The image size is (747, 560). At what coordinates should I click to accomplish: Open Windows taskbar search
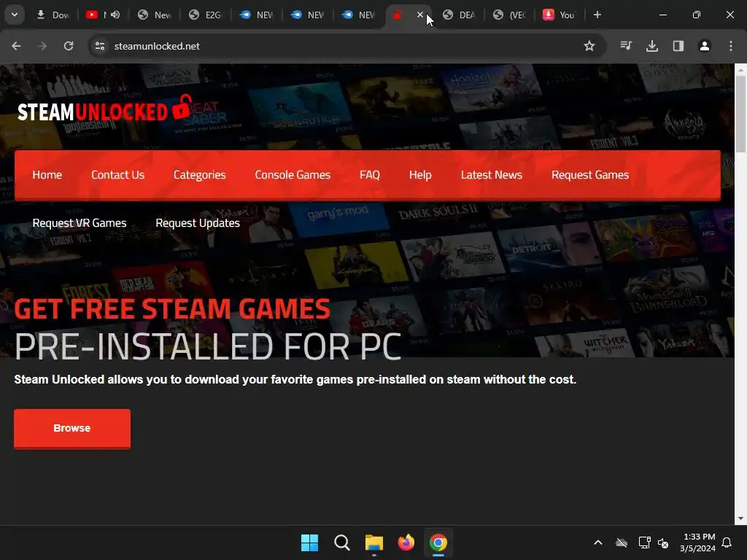coord(341,542)
